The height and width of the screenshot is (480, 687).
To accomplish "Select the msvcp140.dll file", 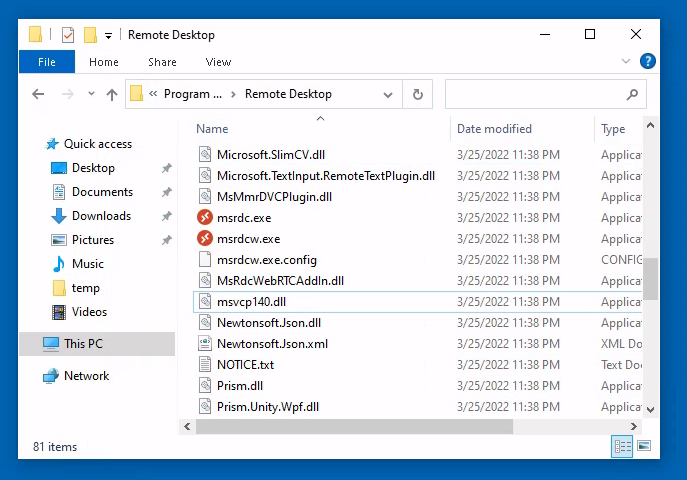I will [x=251, y=302].
